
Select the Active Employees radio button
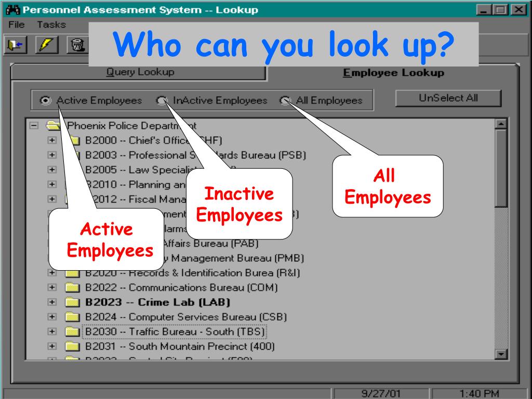click(45, 100)
